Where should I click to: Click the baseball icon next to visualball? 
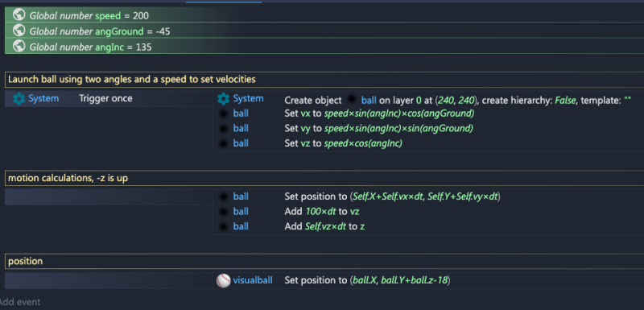coord(224,280)
